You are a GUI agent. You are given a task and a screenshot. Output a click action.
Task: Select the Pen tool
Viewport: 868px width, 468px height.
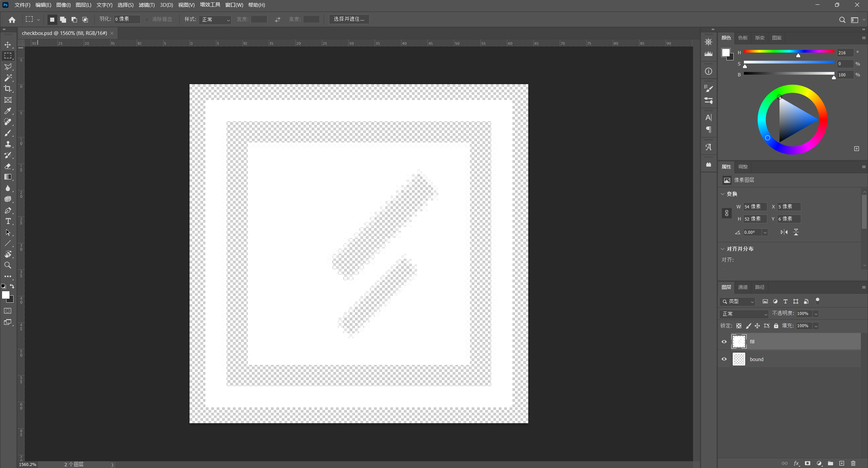point(8,210)
